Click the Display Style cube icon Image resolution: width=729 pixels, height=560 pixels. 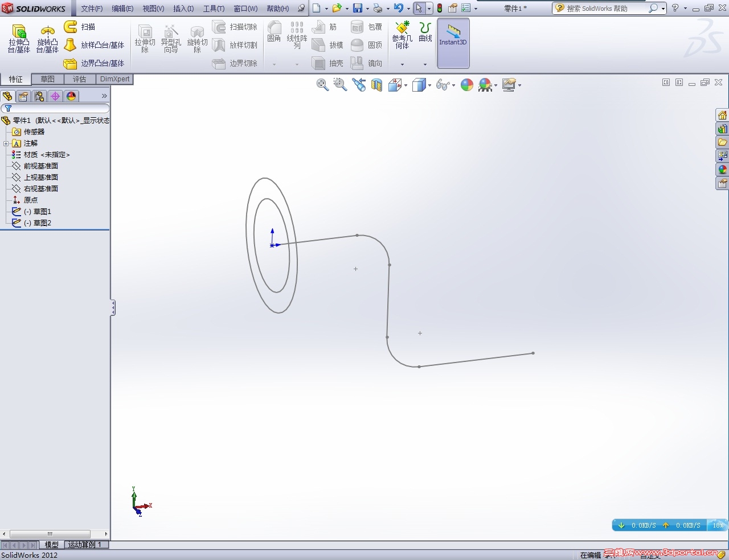click(x=419, y=85)
